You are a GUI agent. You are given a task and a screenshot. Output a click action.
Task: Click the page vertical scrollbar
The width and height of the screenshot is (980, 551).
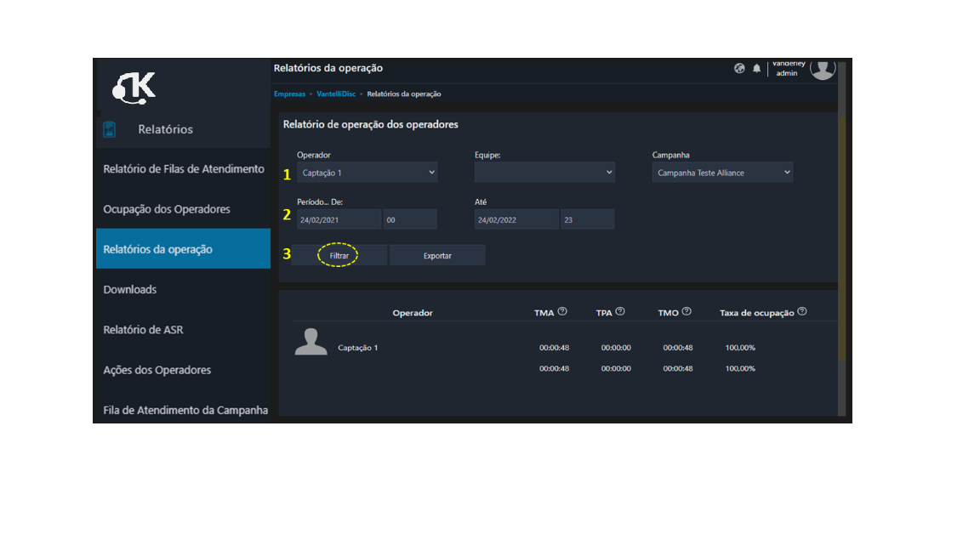[842, 237]
